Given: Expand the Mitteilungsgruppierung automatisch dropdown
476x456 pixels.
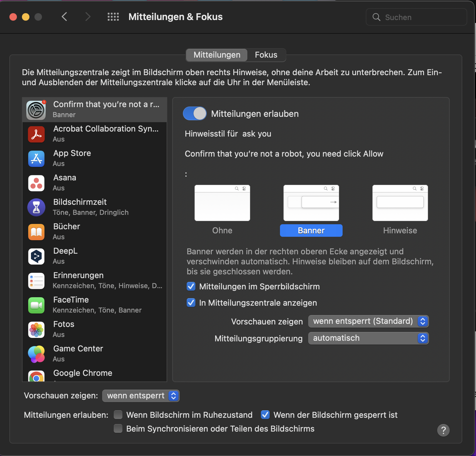Looking at the screenshot, I should click(368, 338).
